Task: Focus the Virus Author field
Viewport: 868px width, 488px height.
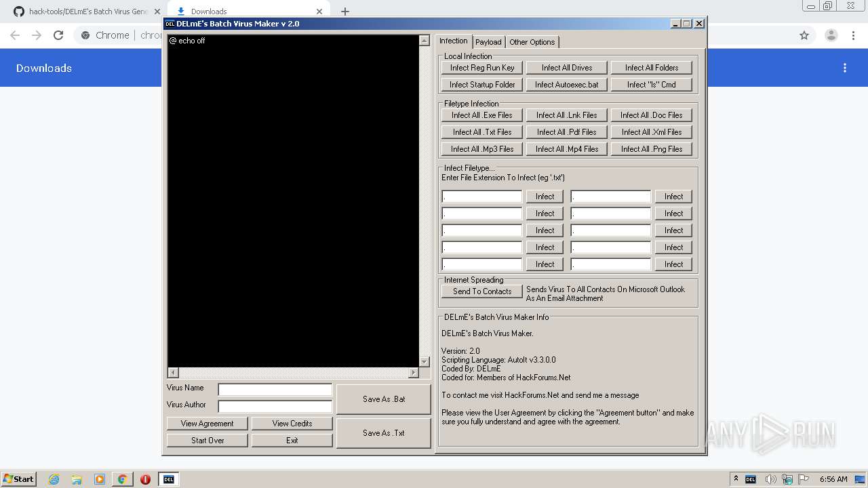Action: [x=275, y=407]
